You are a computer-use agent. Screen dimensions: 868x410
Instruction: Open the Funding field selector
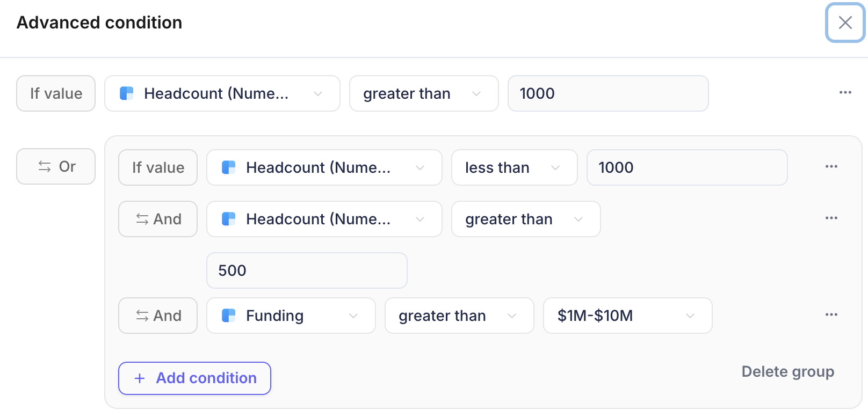click(x=291, y=316)
